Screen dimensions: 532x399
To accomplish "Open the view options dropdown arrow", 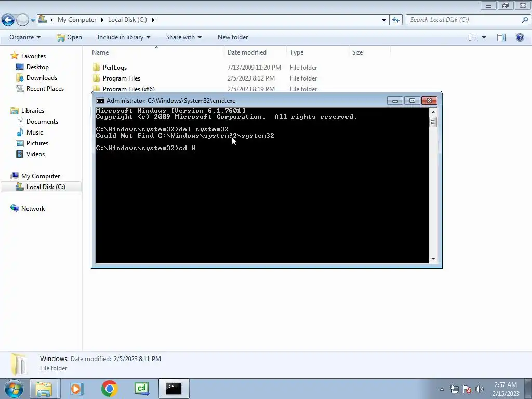I will 484,37.
